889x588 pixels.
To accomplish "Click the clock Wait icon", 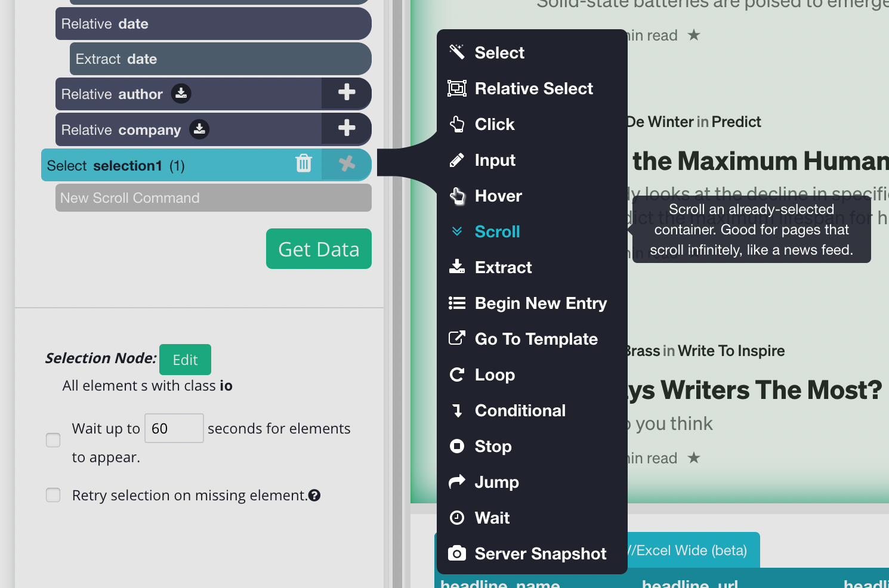I will pos(457,518).
